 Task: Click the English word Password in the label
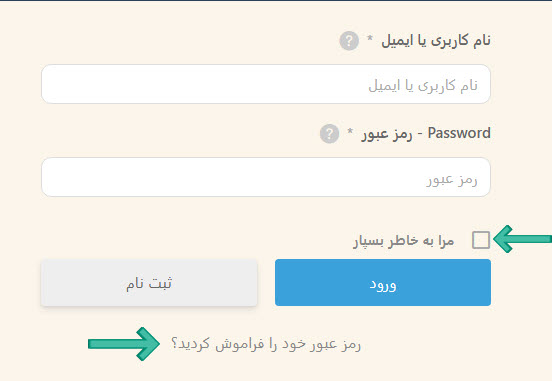point(459,133)
